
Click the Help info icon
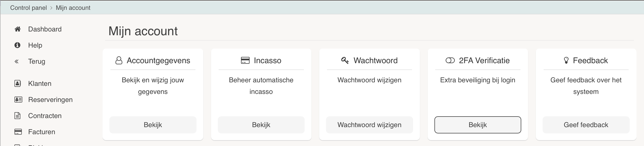[17, 45]
